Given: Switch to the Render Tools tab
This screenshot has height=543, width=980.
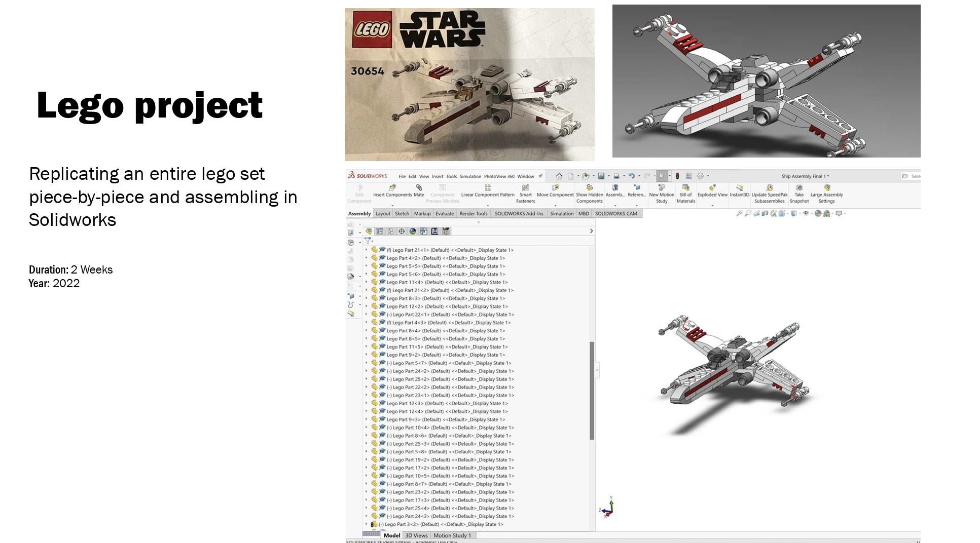Looking at the screenshot, I should [473, 214].
